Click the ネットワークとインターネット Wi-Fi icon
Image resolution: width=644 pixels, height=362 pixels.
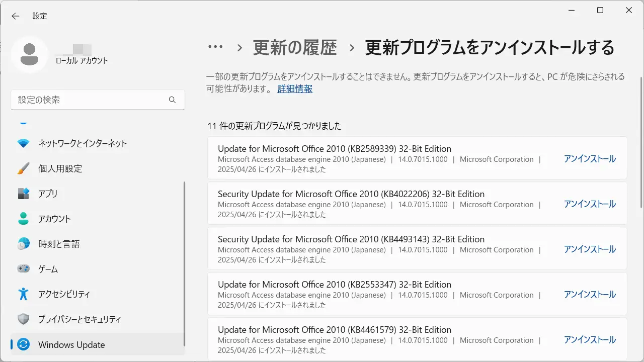[23, 143]
